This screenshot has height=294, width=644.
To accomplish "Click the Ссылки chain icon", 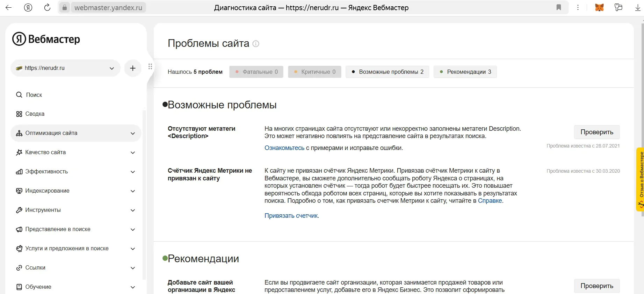I will point(19,268).
